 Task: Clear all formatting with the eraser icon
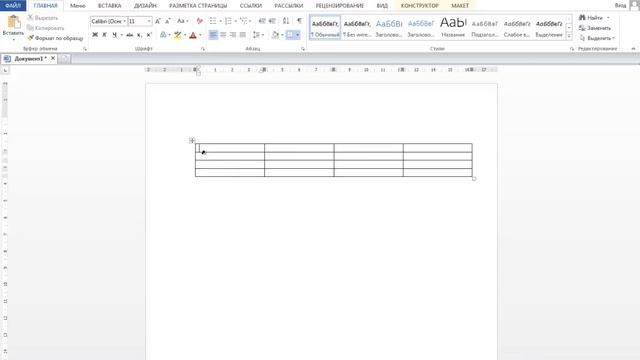(x=200, y=21)
